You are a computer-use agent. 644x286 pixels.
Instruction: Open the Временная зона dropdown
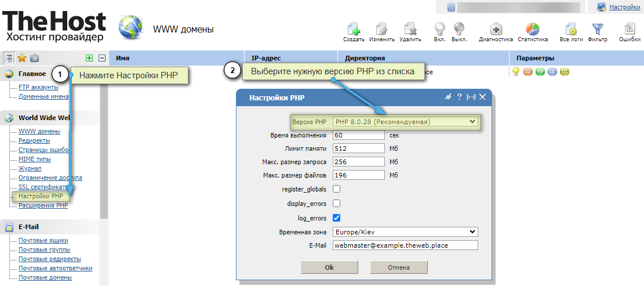(x=405, y=232)
